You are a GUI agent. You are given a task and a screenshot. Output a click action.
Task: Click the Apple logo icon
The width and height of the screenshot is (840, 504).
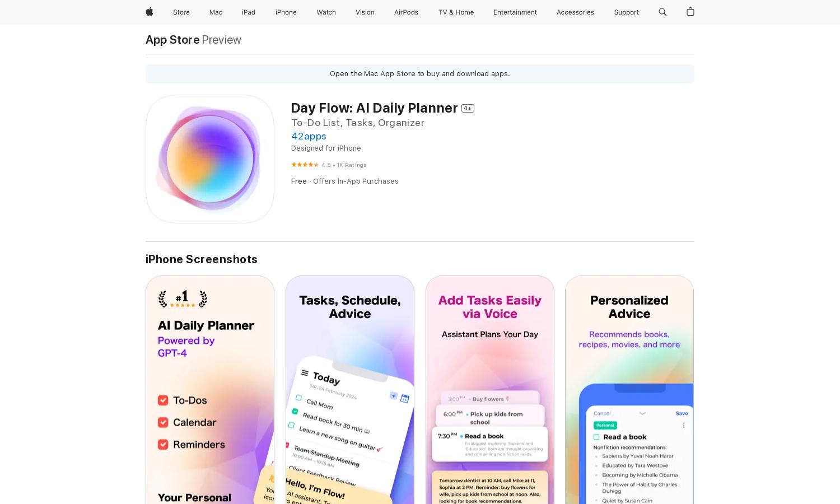[150, 12]
